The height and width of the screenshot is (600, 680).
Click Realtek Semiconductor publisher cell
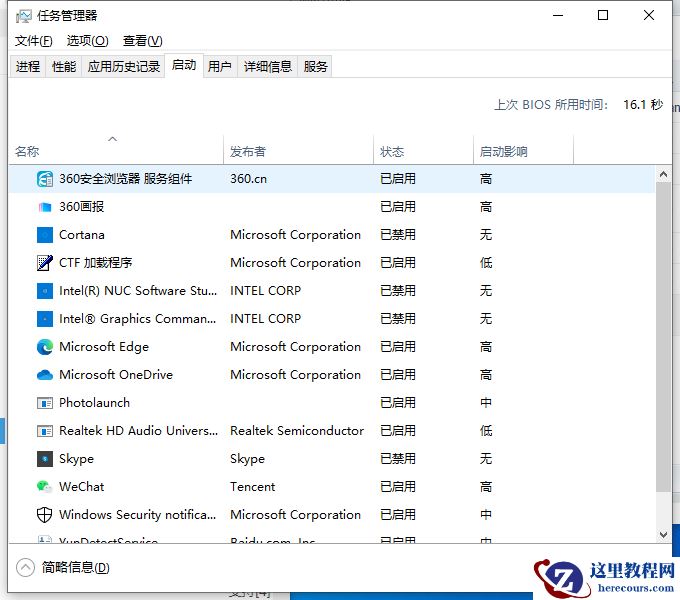pos(297,431)
